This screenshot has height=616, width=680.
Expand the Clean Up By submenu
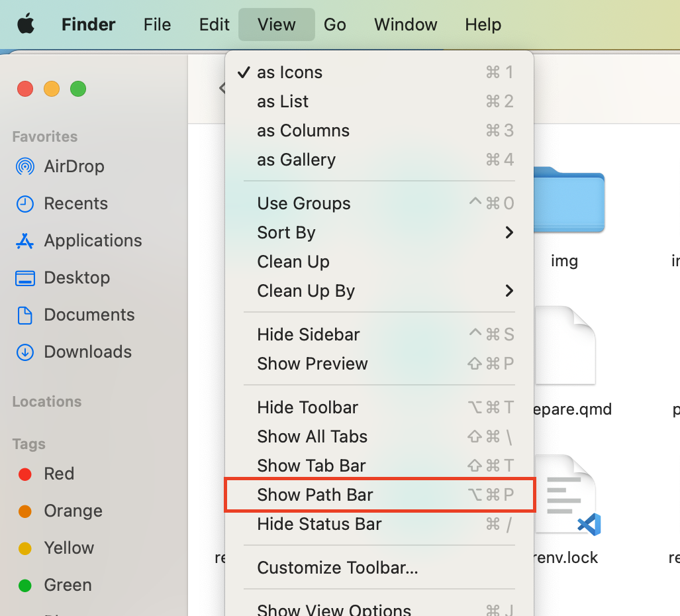(x=306, y=291)
